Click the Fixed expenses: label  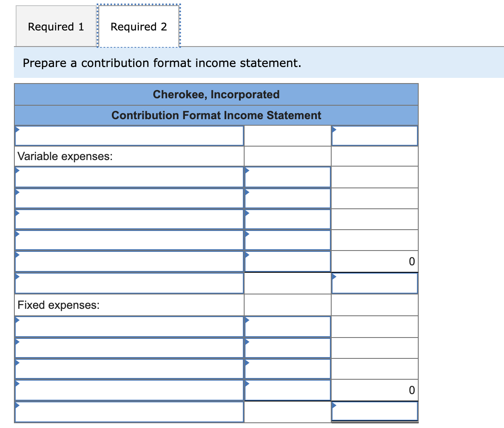point(58,305)
